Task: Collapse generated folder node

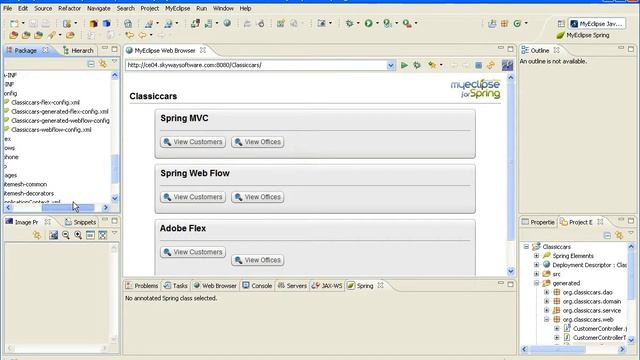Action: click(x=536, y=283)
